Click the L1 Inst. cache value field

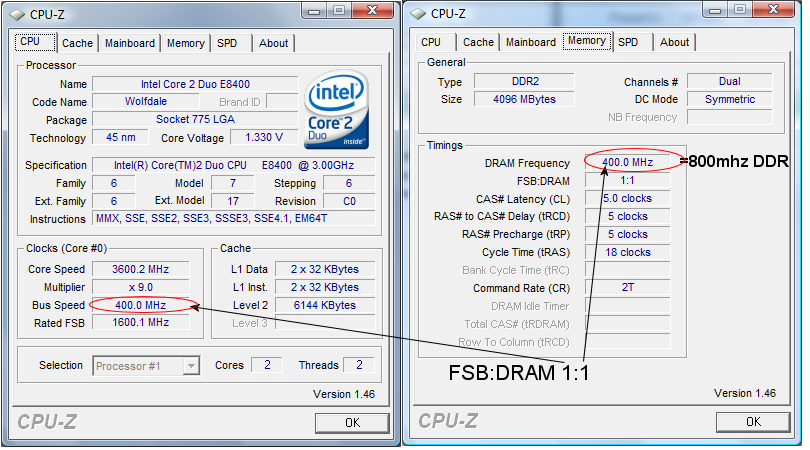[x=325, y=287]
